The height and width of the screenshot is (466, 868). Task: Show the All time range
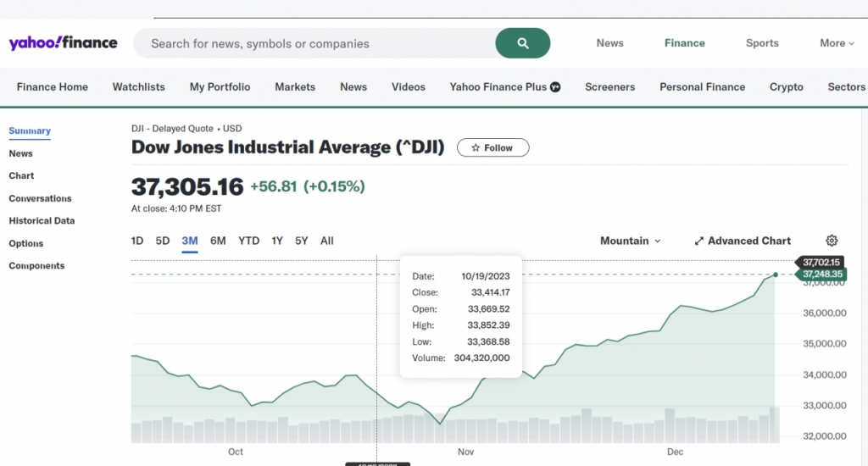coord(327,241)
